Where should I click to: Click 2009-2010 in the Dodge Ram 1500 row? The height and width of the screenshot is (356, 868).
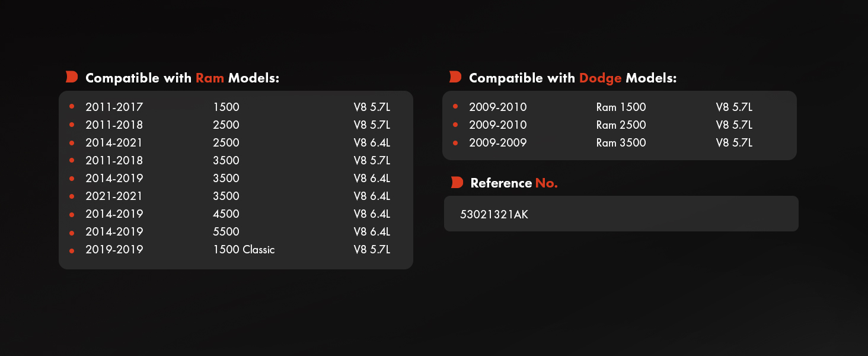[498, 107]
